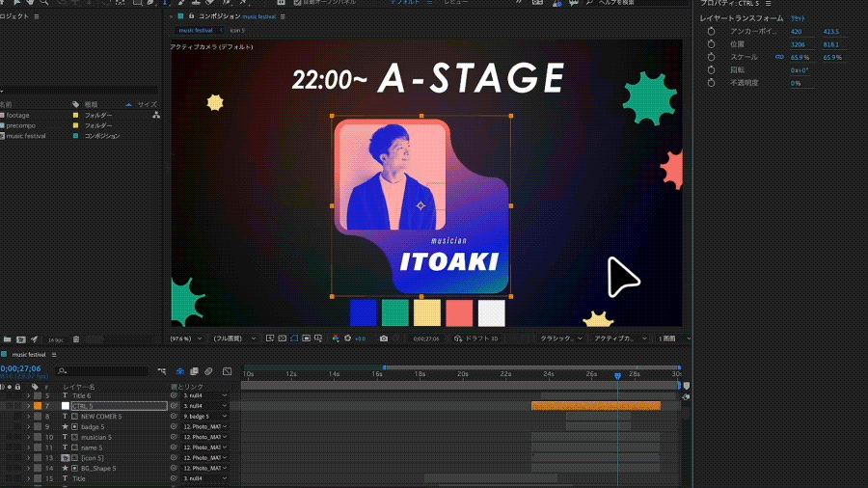The width and height of the screenshot is (868, 488).
Task: Select the footage folder in Project panel
Action: tap(17, 115)
